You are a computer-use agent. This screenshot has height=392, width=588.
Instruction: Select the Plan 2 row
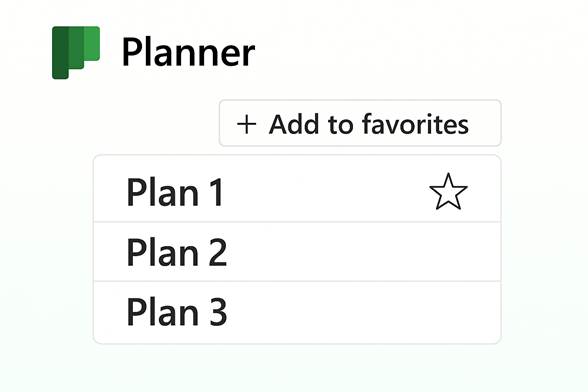(297, 252)
